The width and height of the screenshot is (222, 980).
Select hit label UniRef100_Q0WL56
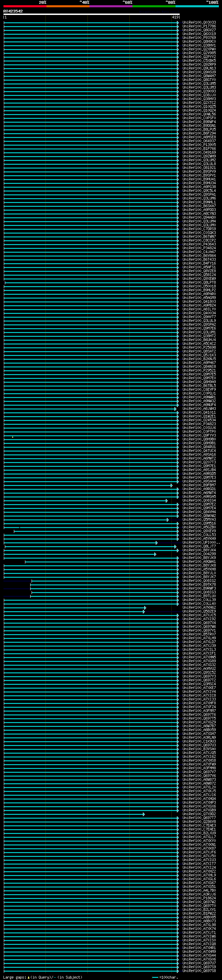[x=199, y=114]
